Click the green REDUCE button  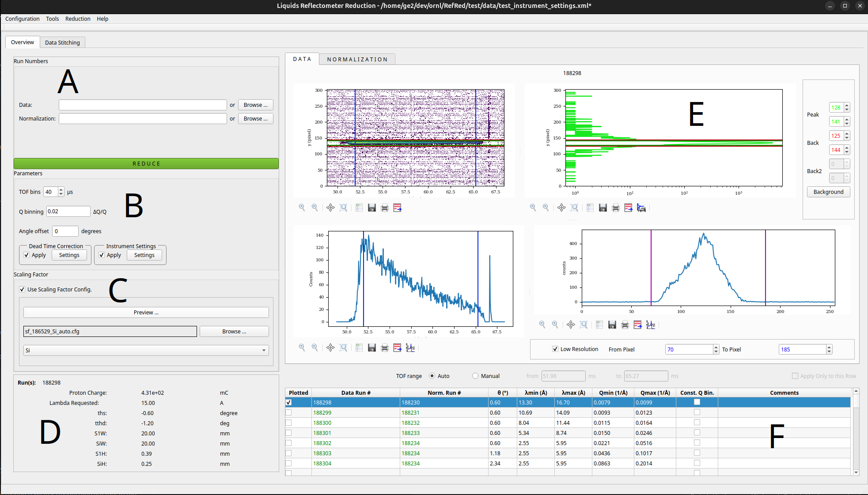(146, 163)
